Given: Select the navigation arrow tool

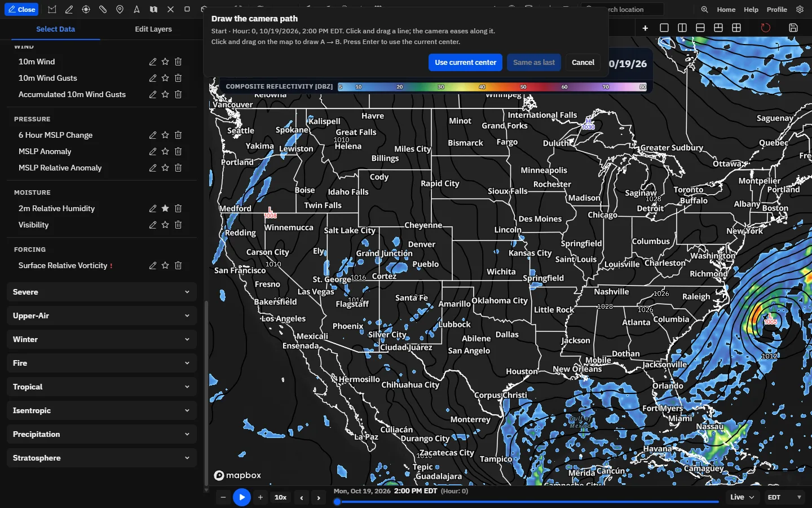Looking at the screenshot, I should [136, 10].
